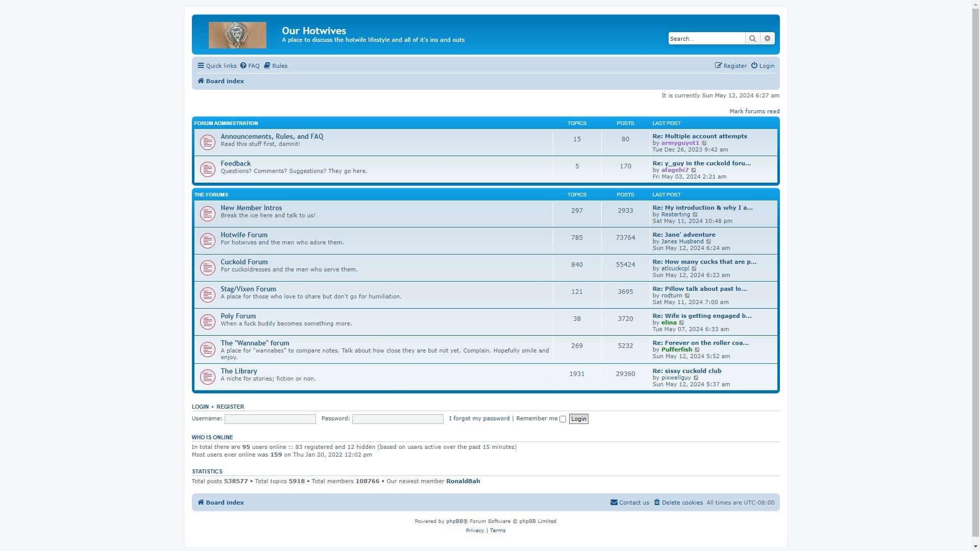Click the Cuckold Forum unread icon

point(207,267)
